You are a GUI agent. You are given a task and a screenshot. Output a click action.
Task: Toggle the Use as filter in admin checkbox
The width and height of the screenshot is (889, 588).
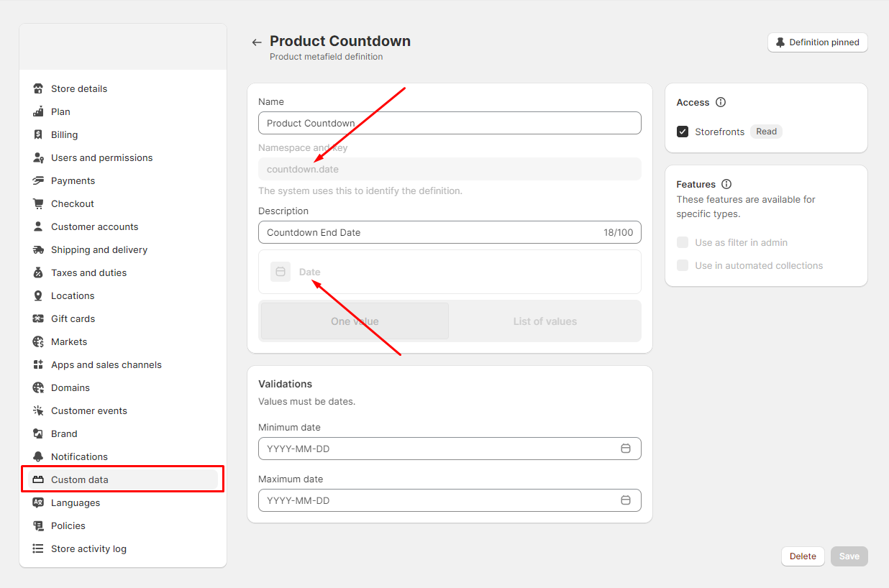coord(683,242)
